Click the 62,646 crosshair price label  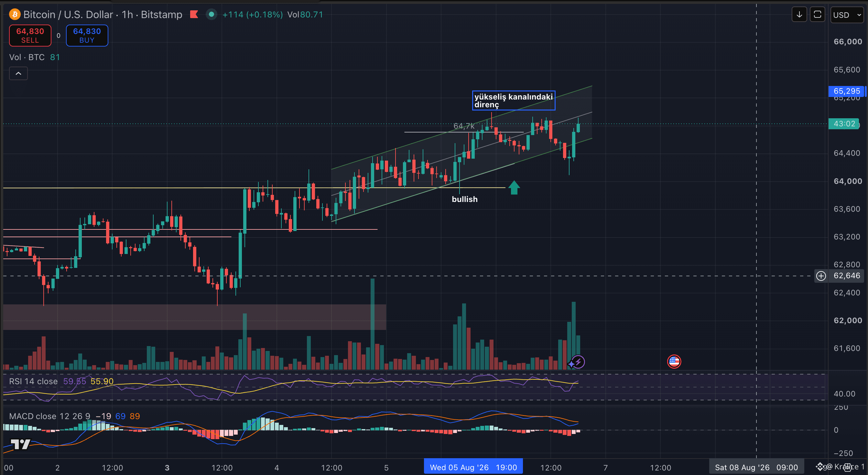(846, 276)
